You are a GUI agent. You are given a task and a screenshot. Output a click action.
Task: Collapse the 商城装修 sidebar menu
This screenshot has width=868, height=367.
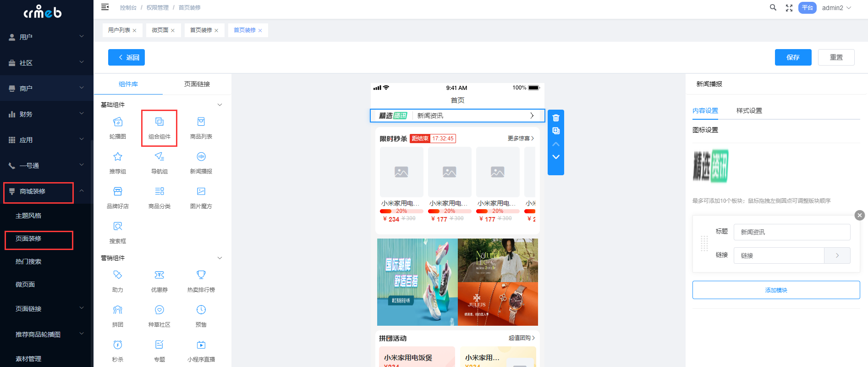(46, 191)
